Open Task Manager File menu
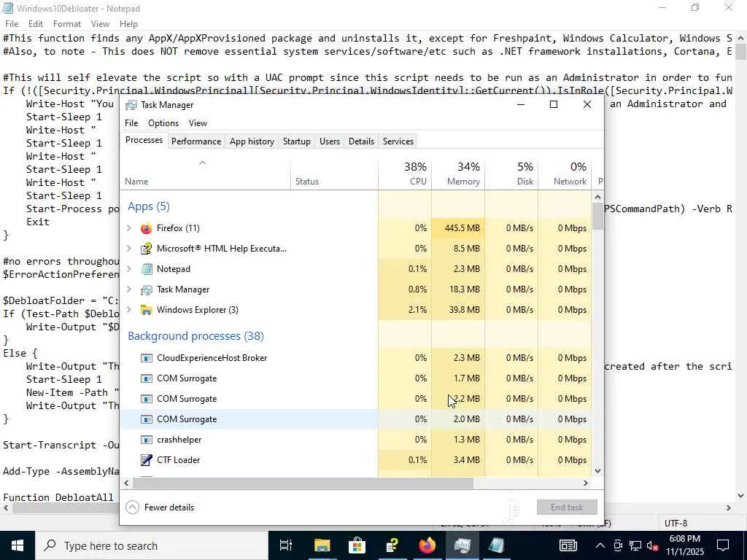747x560 pixels. pyautogui.click(x=131, y=123)
